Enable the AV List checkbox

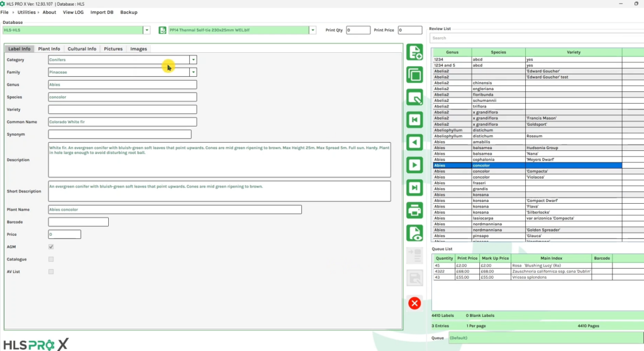click(51, 271)
